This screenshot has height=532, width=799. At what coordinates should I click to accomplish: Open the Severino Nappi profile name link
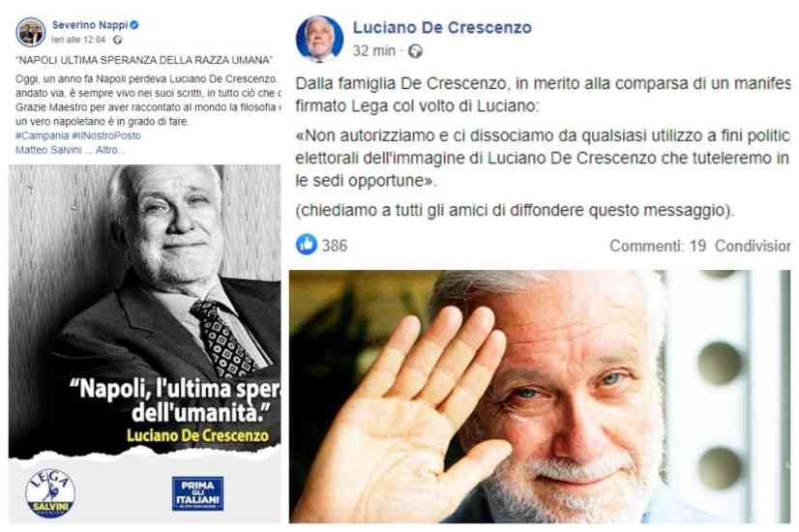pos(90,24)
